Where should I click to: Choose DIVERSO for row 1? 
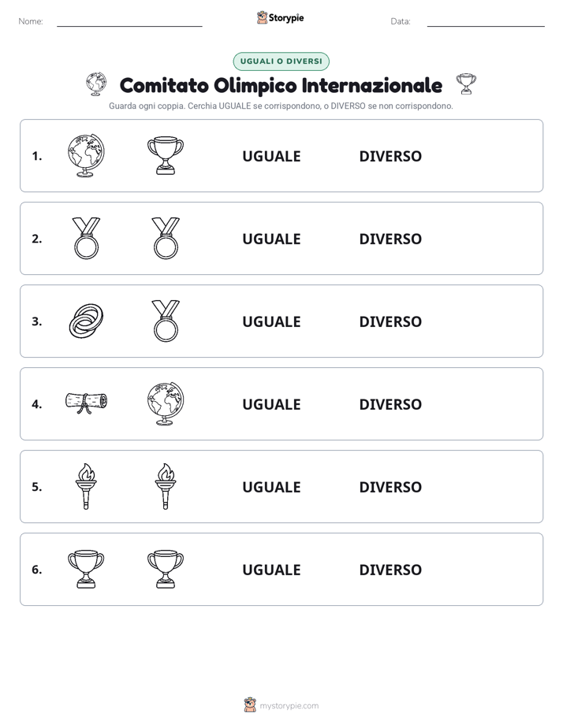pos(390,157)
